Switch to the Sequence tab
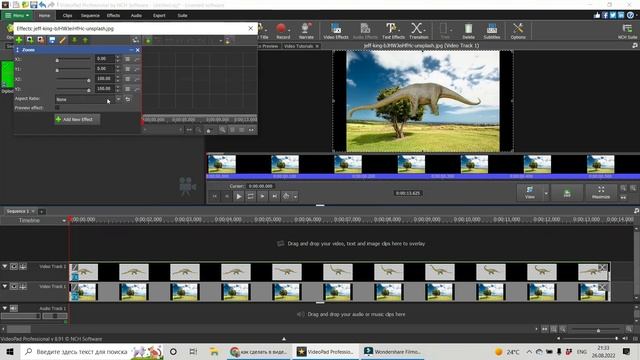Image resolution: width=640 pixels, height=360 pixels. pyautogui.click(x=90, y=16)
